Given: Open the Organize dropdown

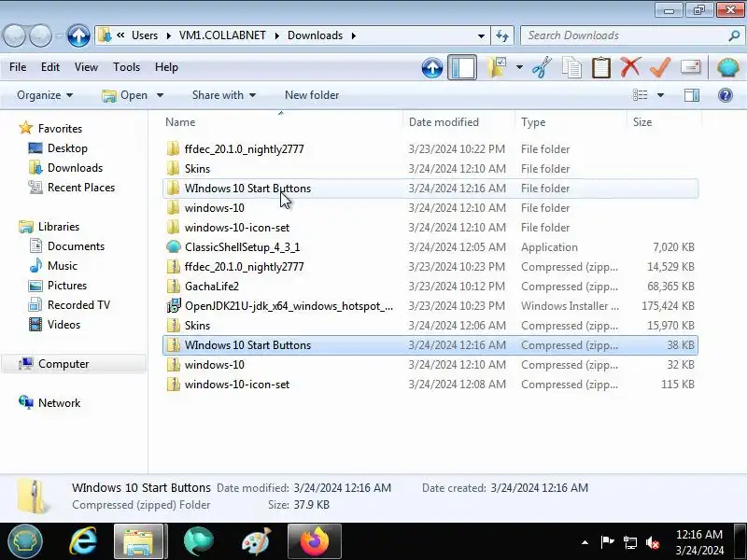Looking at the screenshot, I should point(45,95).
